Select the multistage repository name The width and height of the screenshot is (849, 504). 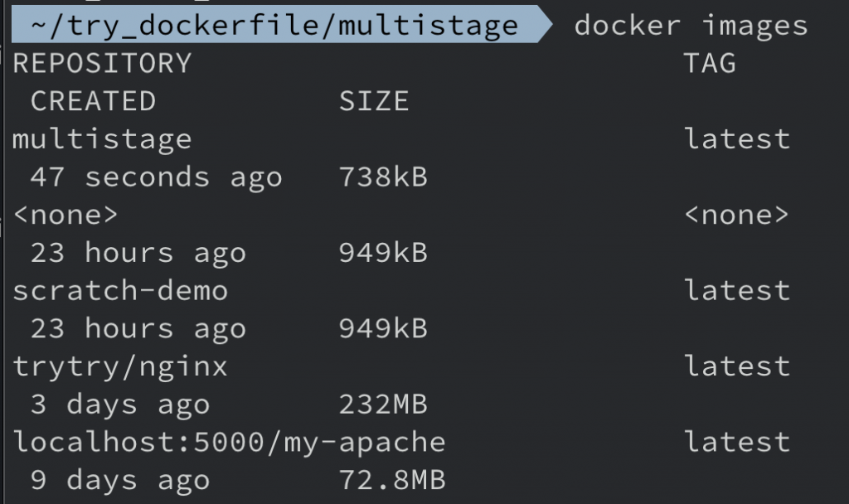pos(102,138)
